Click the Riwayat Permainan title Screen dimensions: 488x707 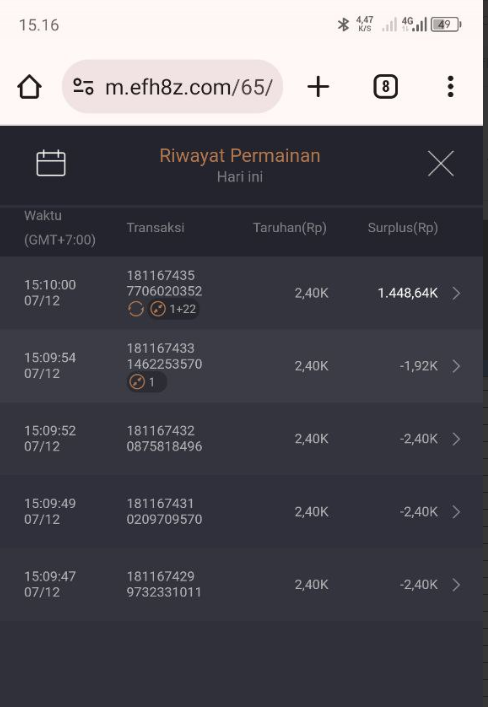click(x=240, y=156)
